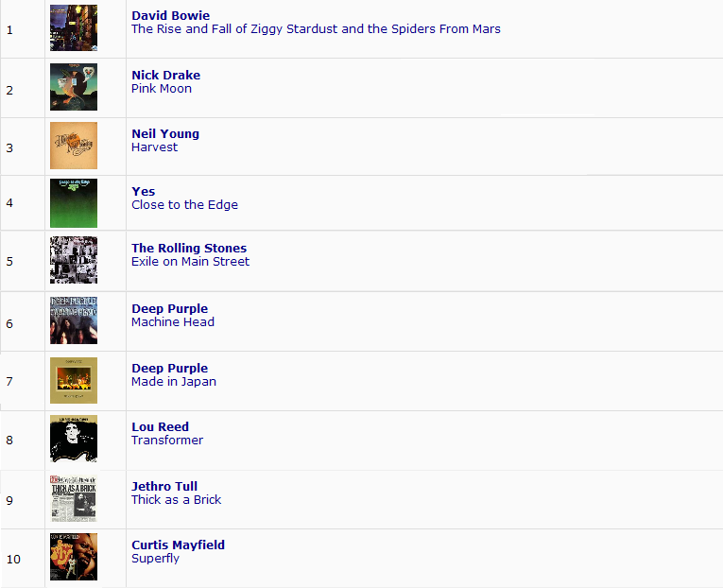723x588 pixels.
Task: Click the Transformer album cover thumbnail
Action: click(74, 439)
